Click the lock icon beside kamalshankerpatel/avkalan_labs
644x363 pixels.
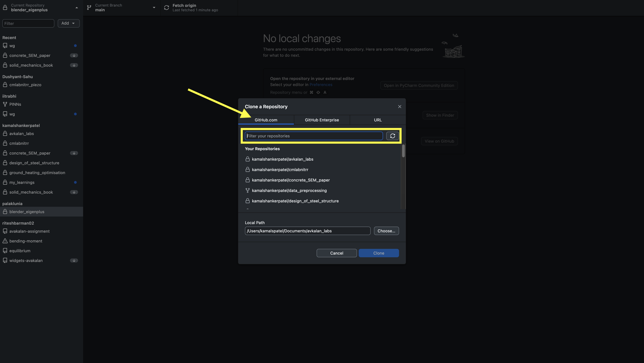point(247,159)
